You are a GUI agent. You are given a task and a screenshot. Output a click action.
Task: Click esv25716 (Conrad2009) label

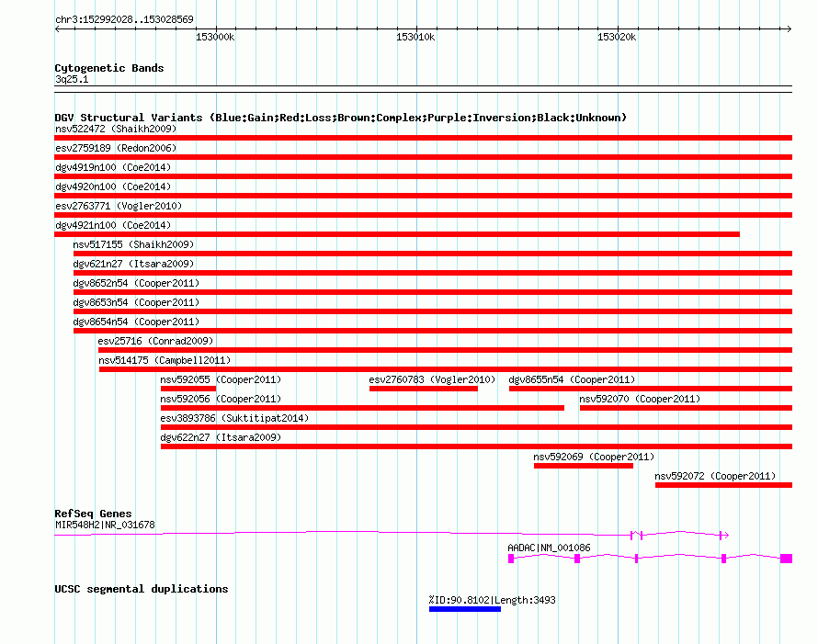[x=155, y=341]
